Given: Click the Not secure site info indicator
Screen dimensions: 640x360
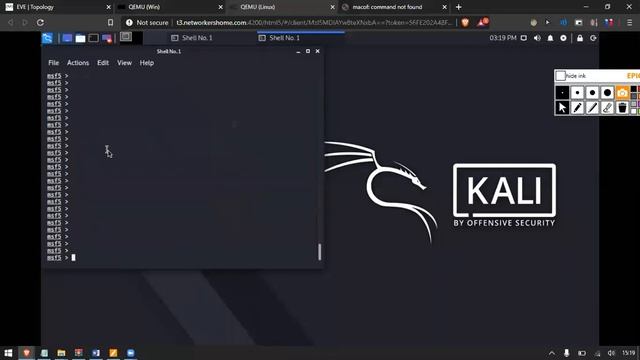Looking at the screenshot, I should click(147, 22).
